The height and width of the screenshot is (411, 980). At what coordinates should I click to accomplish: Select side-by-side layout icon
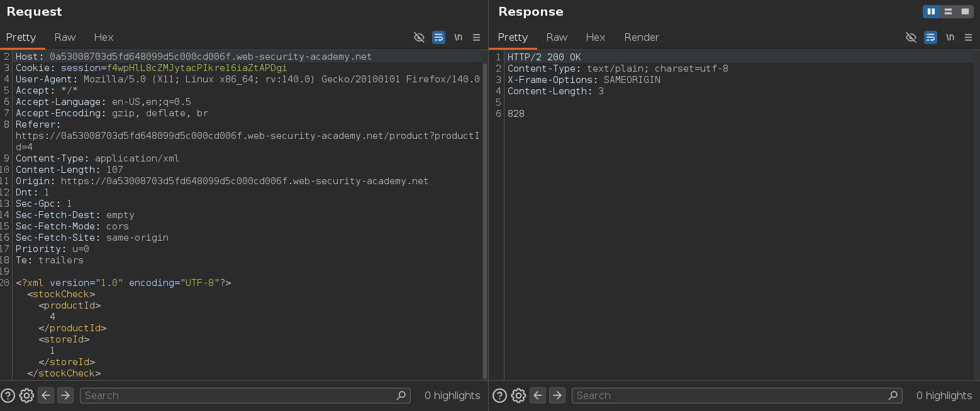pyautogui.click(x=931, y=11)
